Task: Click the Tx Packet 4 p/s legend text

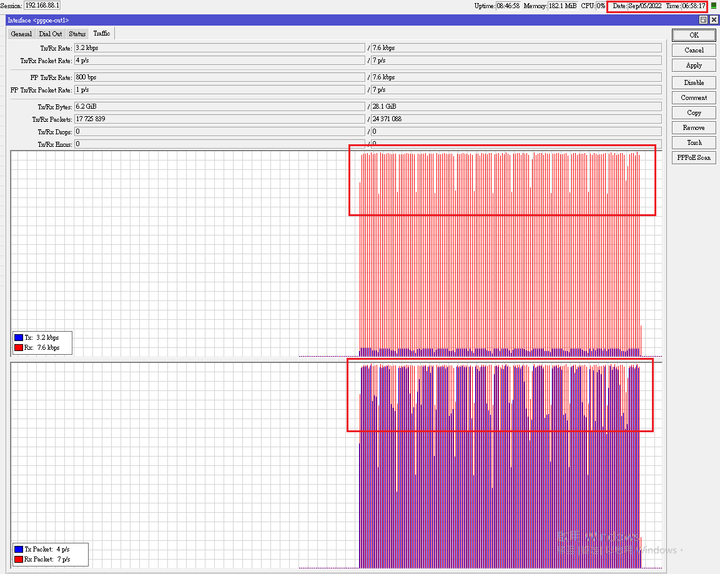Action: click(x=47, y=549)
